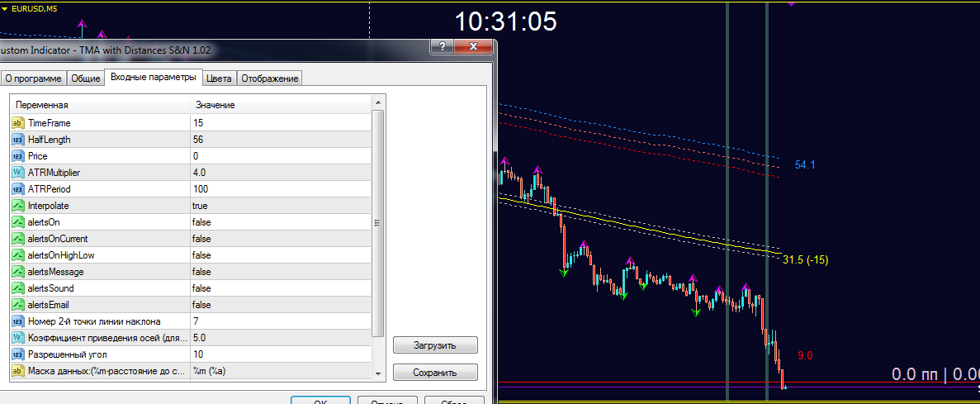980x404 pixels.
Task: Click the alertsOnCurrent boolean type icon
Action: 17,238
